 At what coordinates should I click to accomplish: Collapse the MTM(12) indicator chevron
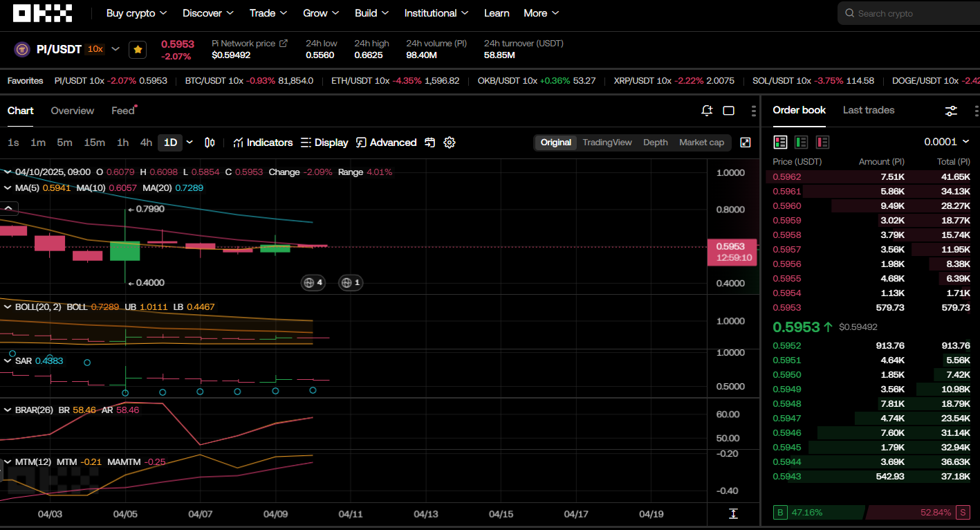(x=8, y=462)
